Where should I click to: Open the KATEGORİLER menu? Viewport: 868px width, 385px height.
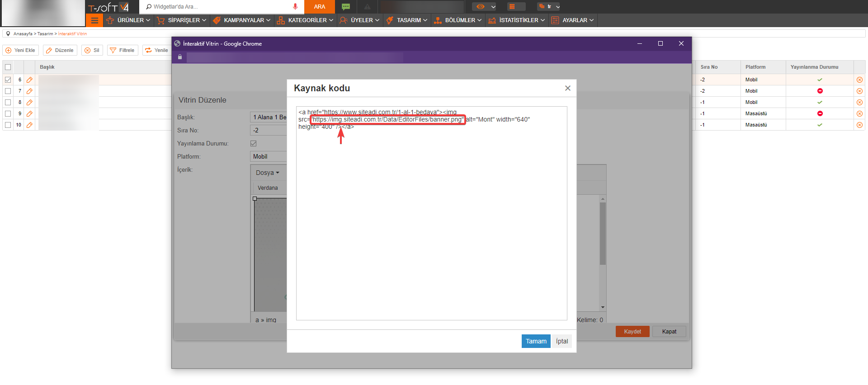pos(305,20)
